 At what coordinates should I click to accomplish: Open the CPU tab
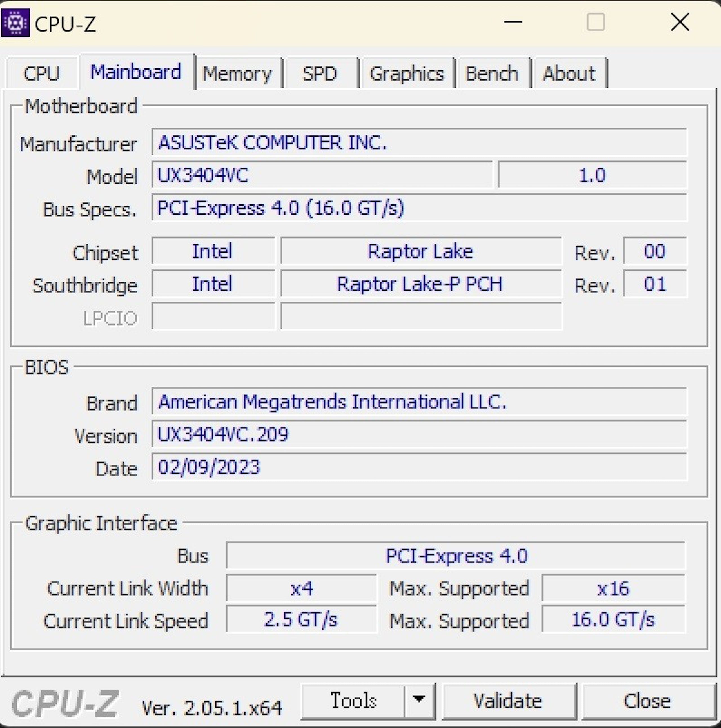41,73
